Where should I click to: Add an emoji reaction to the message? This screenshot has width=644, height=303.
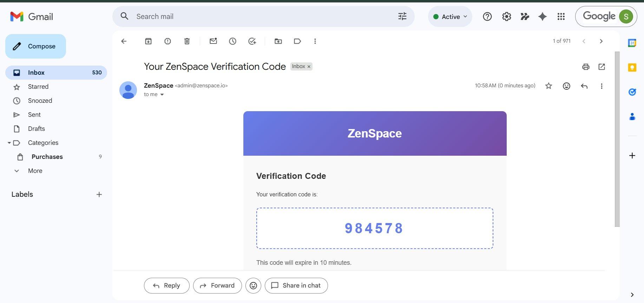click(x=566, y=86)
